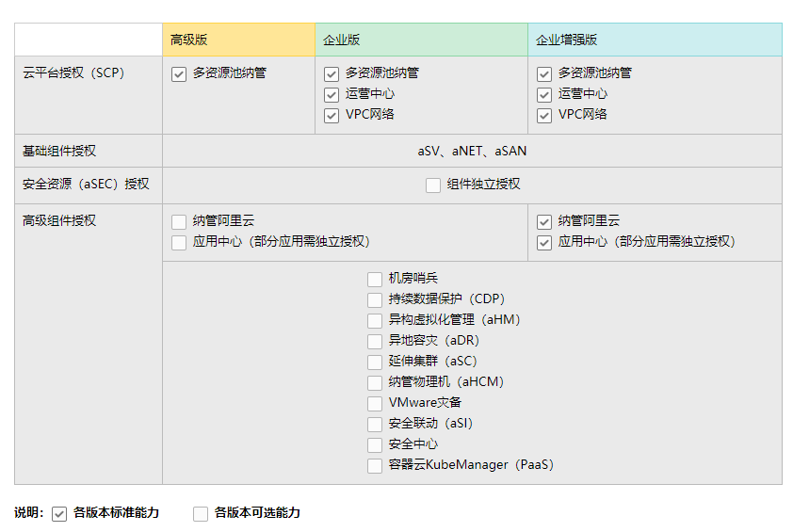Click the aSV、aNET、aSAN cell text
Screen dimensions: 793x532
(472, 151)
